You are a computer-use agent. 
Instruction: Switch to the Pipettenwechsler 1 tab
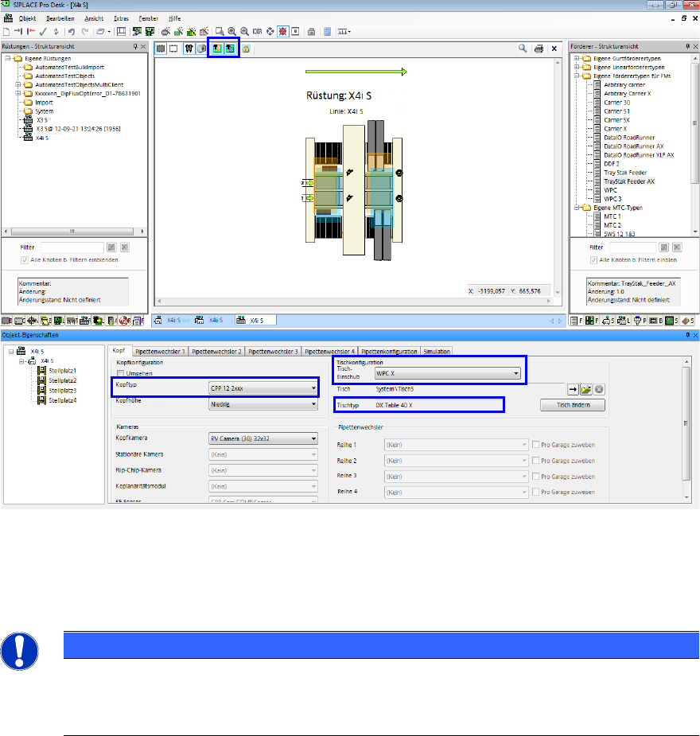click(160, 351)
